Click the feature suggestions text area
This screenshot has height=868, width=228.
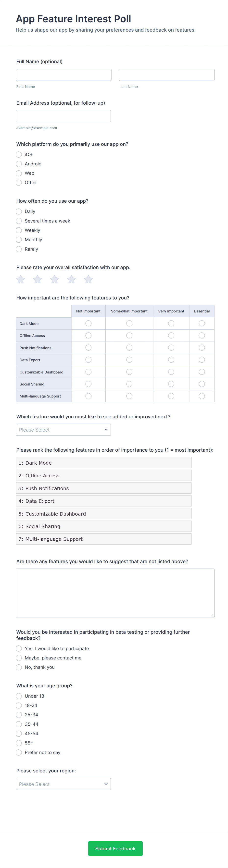click(x=115, y=593)
